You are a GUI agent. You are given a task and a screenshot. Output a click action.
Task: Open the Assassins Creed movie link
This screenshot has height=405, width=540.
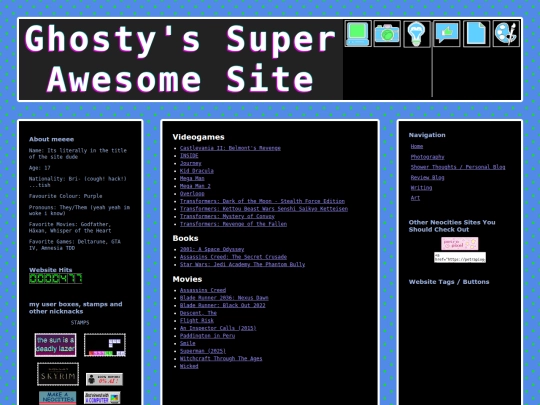point(202,290)
